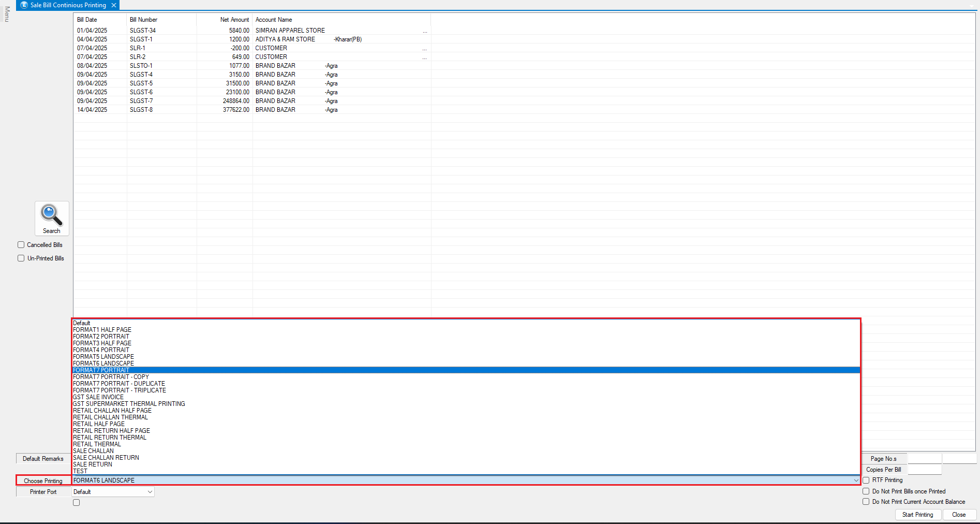Enable RTF Printing checkbox
Viewport: 980px width, 524px height.
(866, 480)
